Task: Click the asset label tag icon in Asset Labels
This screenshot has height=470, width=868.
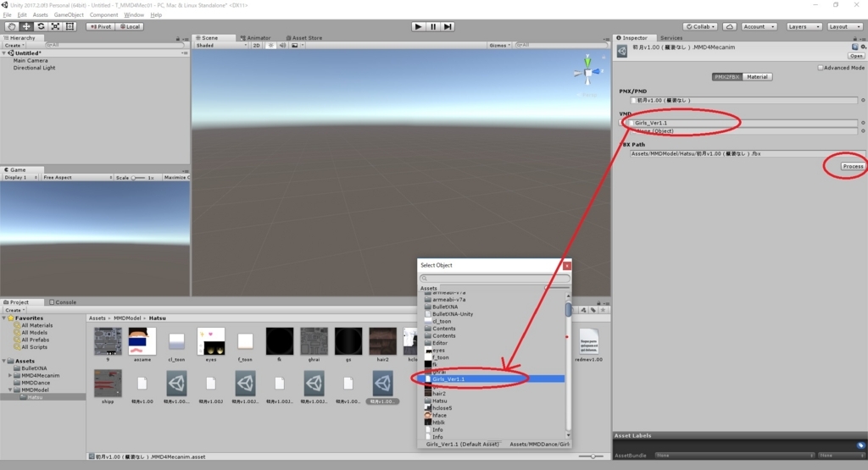Action: point(860,445)
